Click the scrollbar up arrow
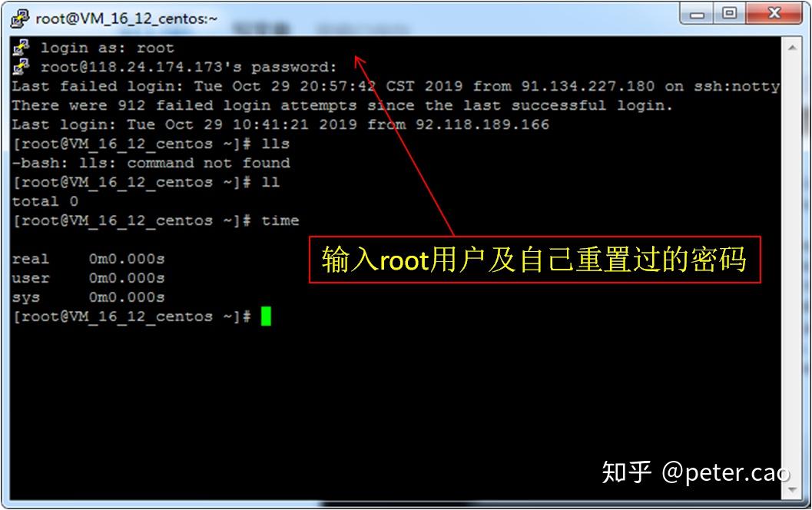Viewport: 812px width, 510px height. tap(792, 48)
